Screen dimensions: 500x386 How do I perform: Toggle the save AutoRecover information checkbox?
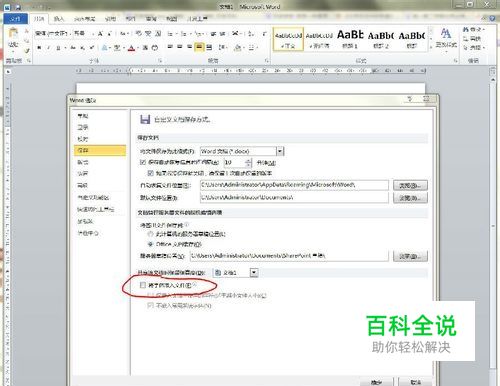(143, 162)
